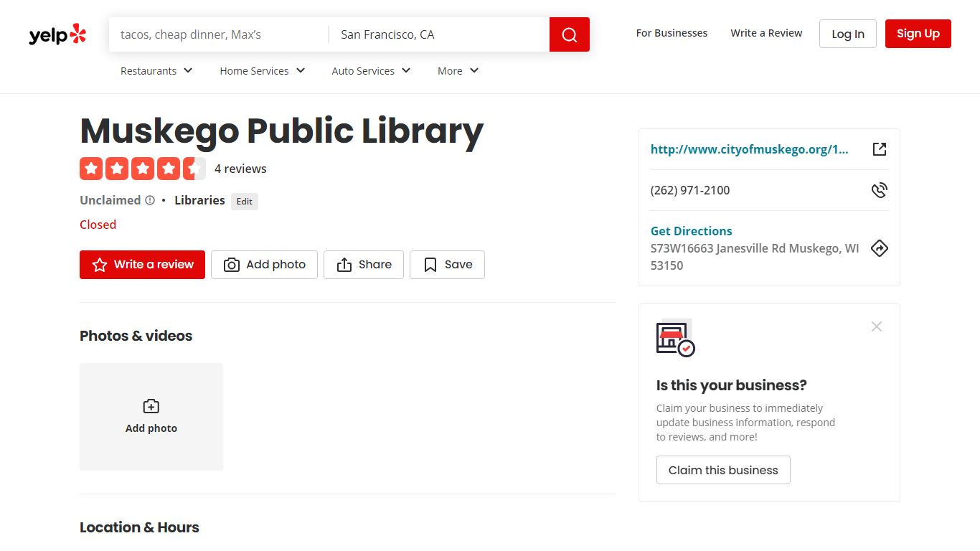Click the camera-plus icon in photo tile
This screenshot has height=551, width=980.
pos(151,406)
